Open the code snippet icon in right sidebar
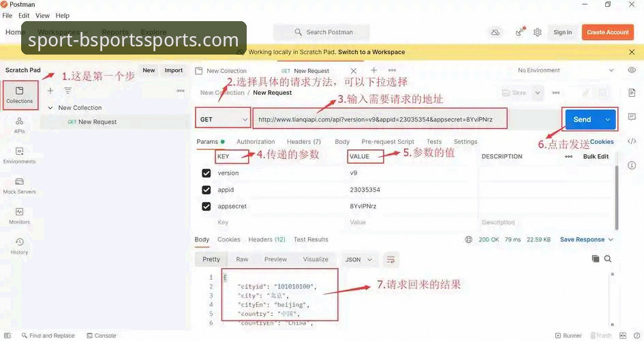644x341 pixels. click(632, 141)
